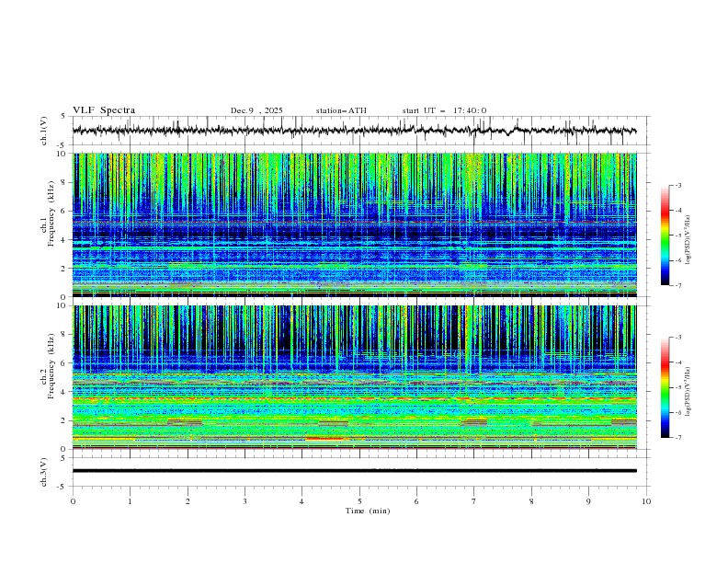
Task: Click the VLF Spectra plot title
Action: coord(104,110)
